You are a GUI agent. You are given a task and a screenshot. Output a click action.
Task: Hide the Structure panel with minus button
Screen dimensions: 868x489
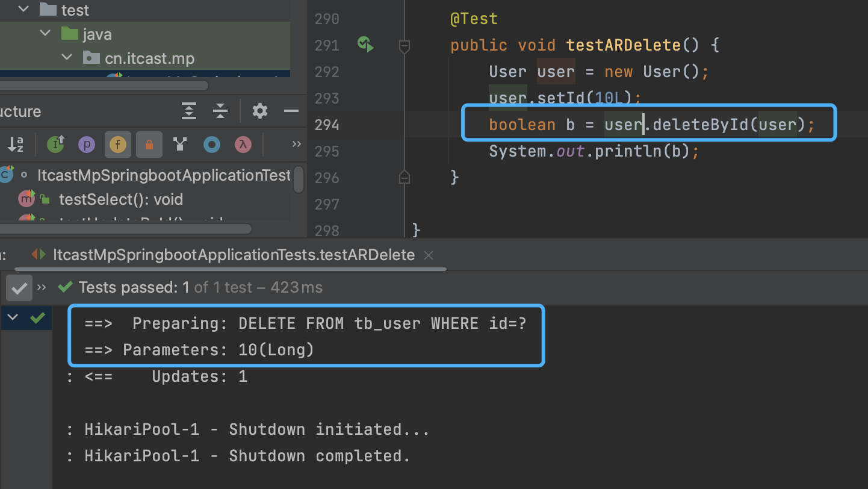291,111
